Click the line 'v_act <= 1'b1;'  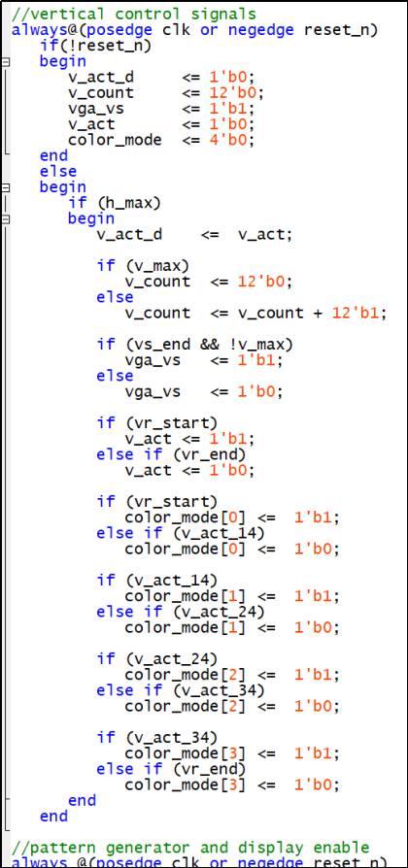(x=189, y=440)
